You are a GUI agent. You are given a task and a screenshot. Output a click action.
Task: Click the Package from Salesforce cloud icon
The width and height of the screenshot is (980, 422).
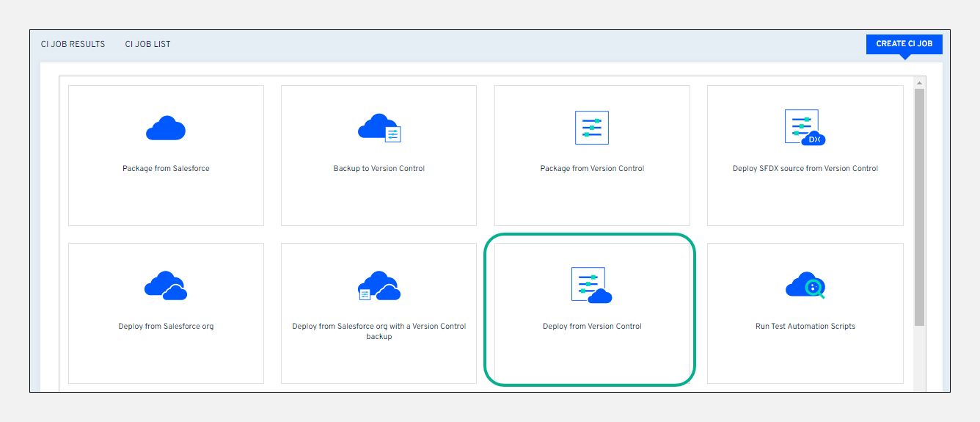click(x=166, y=128)
